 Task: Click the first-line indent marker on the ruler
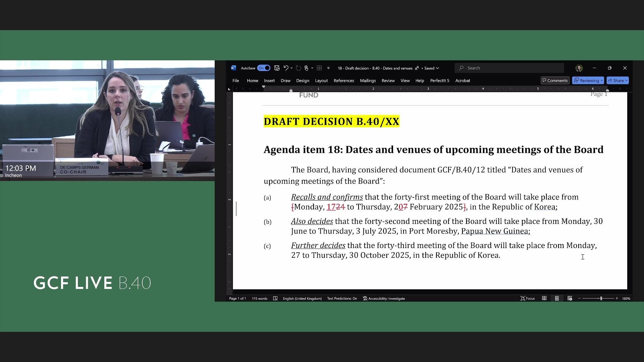pos(264,87)
